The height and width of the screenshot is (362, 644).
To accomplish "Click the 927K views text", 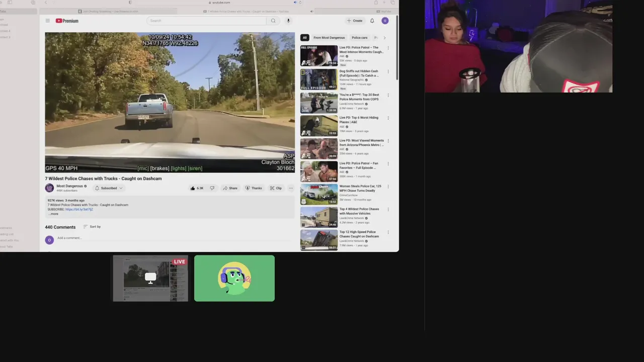I will click(55, 201).
